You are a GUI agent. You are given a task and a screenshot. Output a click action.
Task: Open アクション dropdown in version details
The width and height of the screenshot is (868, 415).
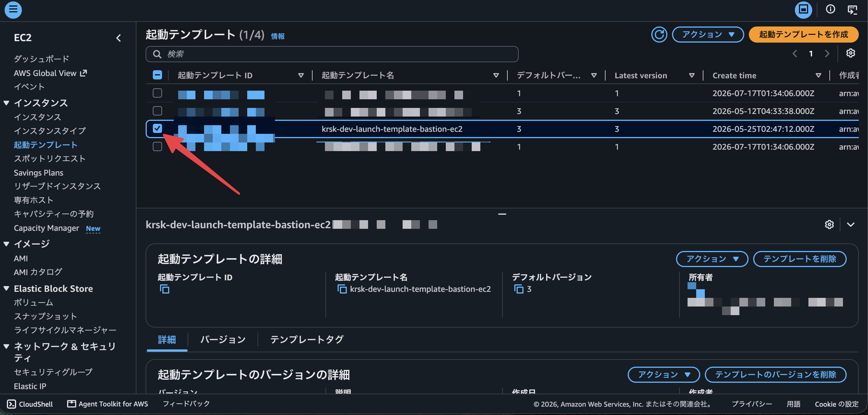(664, 375)
